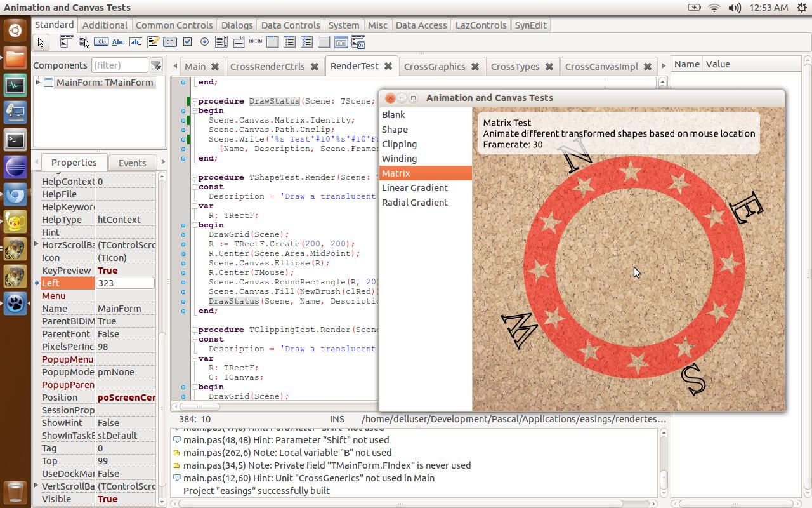Open the Files manager in the launcher

click(15, 58)
